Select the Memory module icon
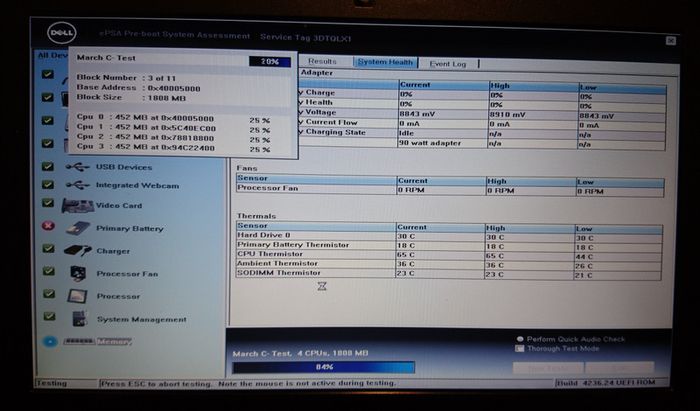The image size is (700, 411). pos(79,341)
